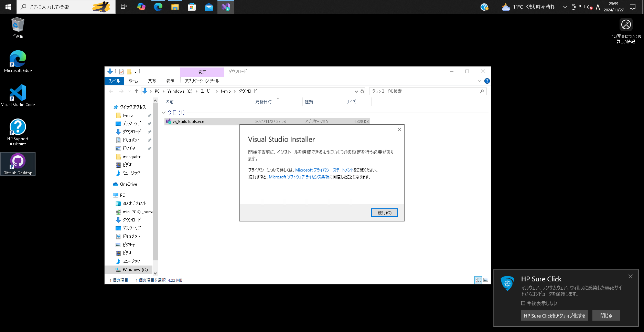The height and width of the screenshot is (332, 644).
Task: Open the volume icon in system tray
Action: (x=589, y=7)
